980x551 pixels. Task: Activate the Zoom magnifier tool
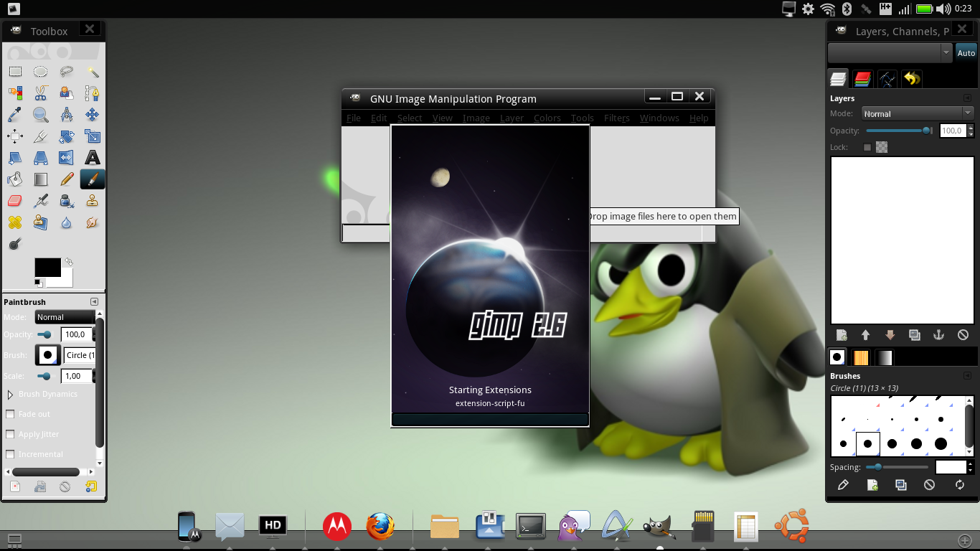pyautogui.click(x=41, y=115)
